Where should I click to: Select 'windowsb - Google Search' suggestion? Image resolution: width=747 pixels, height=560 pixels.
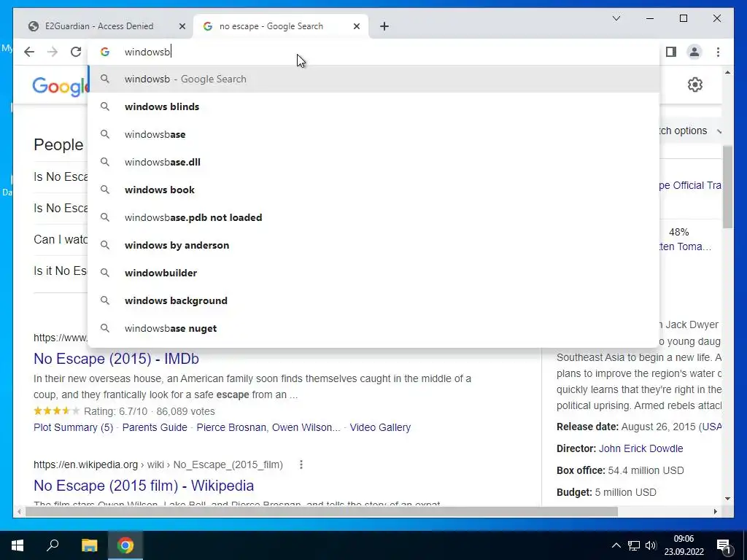point(374,79)
